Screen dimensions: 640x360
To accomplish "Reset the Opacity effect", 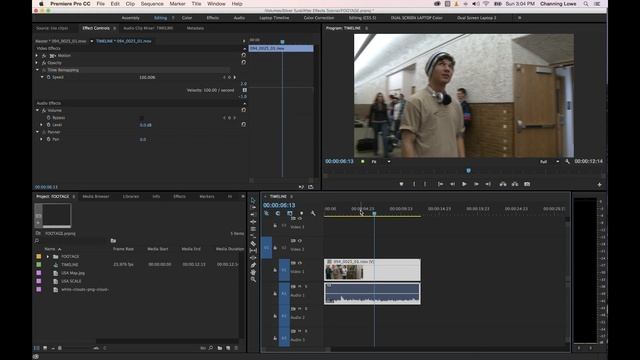I will (x=244, y=62).
